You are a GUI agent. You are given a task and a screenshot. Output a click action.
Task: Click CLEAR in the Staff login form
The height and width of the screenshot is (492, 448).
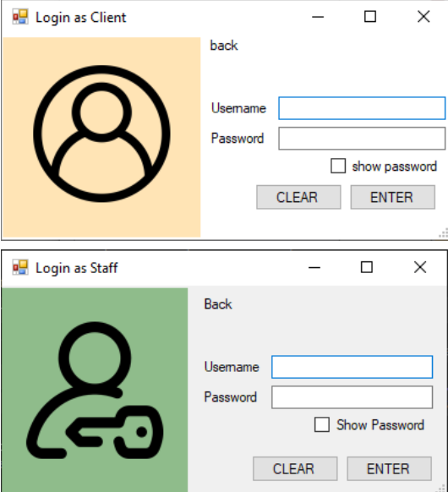click(295, 469)
